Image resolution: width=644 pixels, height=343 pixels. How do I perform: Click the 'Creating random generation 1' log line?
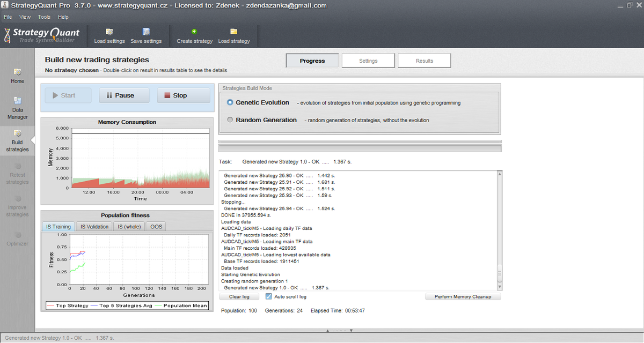tap(254, 281)
